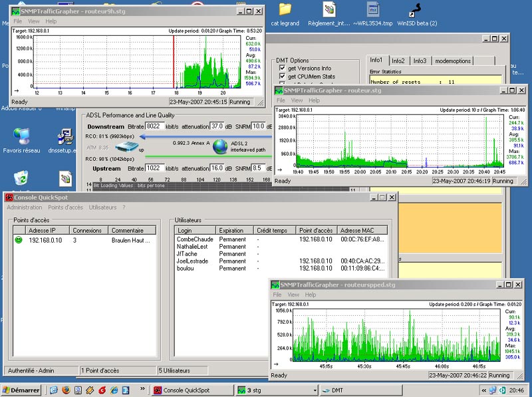Open the Points d'accès menu in QuickSpot
Image resolution: width=532 pixels, height=397 pixels.
(x=65, y=207)
